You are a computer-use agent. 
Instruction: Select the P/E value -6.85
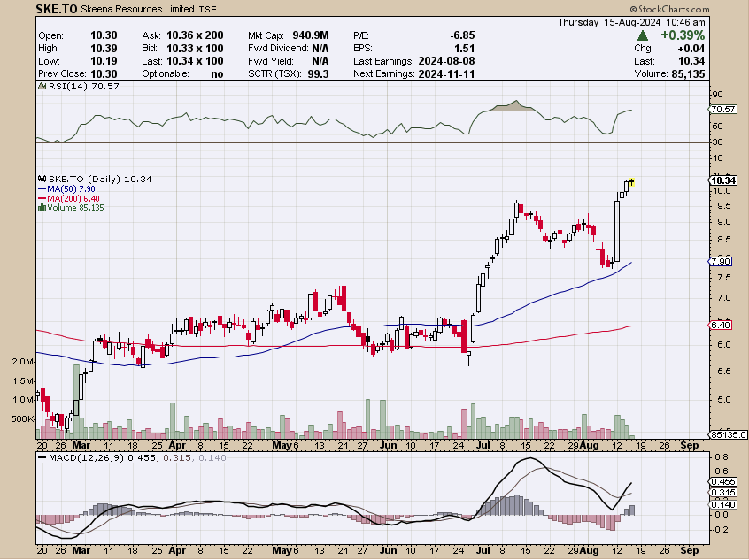(x=462, y=35)
